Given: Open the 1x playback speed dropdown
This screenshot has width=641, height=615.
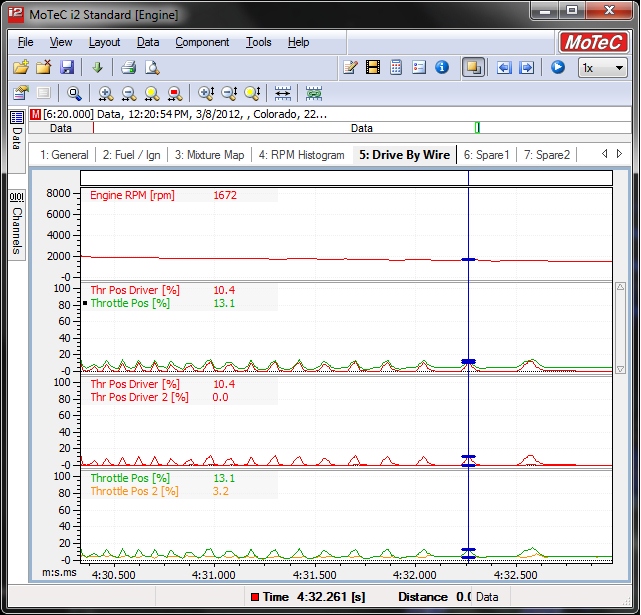Looking at the screenshot, I should (x=603, y=67).
